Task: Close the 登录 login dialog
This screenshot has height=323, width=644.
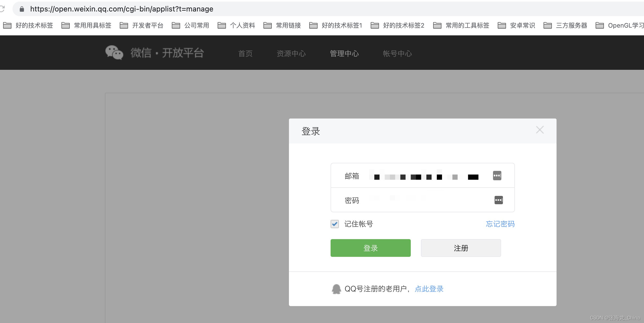Action: (540, 130)
